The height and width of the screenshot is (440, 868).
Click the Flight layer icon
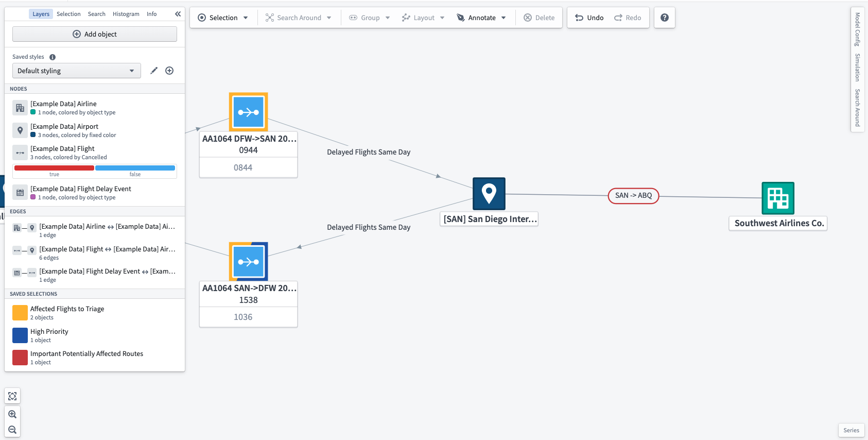(x=20, y=153)
